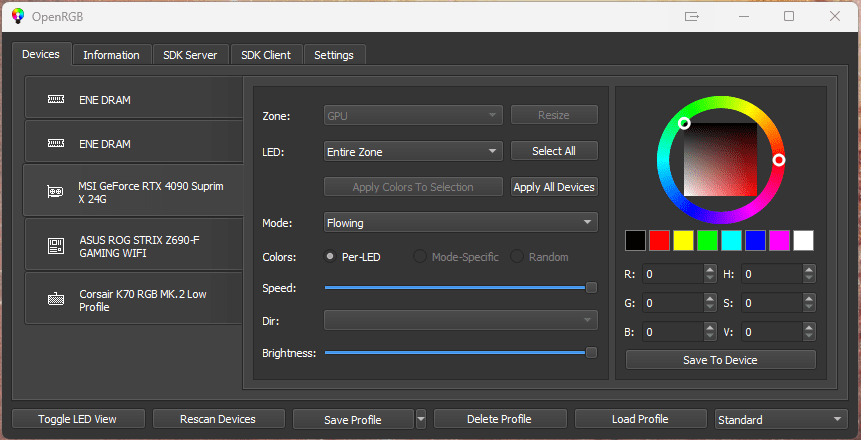The height and width of the screenshot is (440, 861).
Task: Click the H value input field
Action: (x=771, y=274)
